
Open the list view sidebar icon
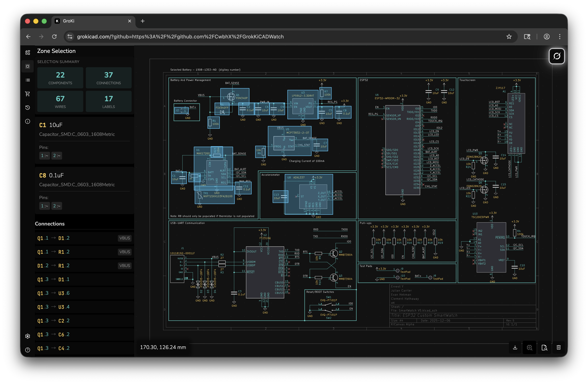point(28,80)
